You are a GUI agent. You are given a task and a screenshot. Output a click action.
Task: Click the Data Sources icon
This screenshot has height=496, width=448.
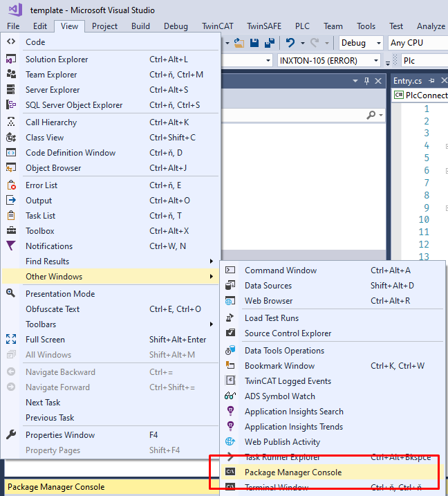pos(230,285)
